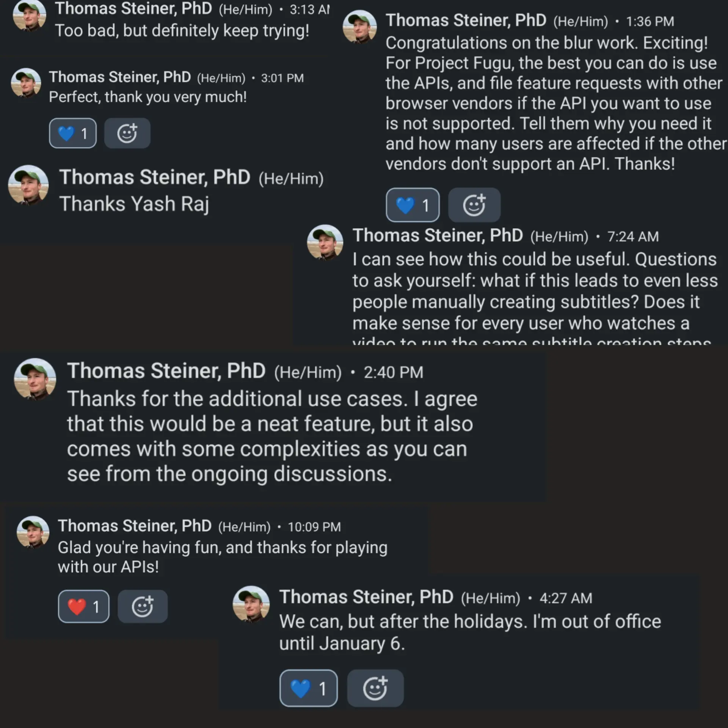Open avatar beside the 4:27 AM comment
This screenshot has width=728, height=728.
tap(251, 604)
